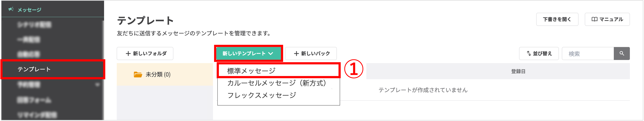Click the 新しいフォルダ button
The width and height of the screenshot is (644, 121).
coord(145,53)
